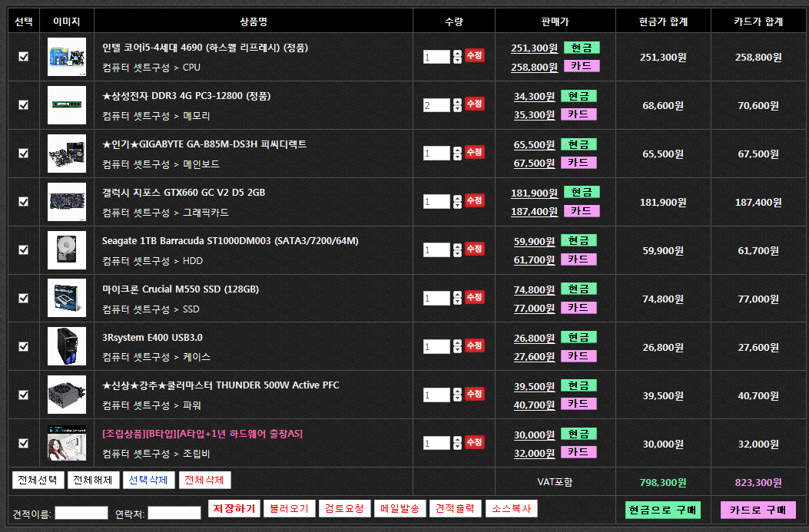Adjust quantity stepper for THUNDER 500W power

point(457,395)
